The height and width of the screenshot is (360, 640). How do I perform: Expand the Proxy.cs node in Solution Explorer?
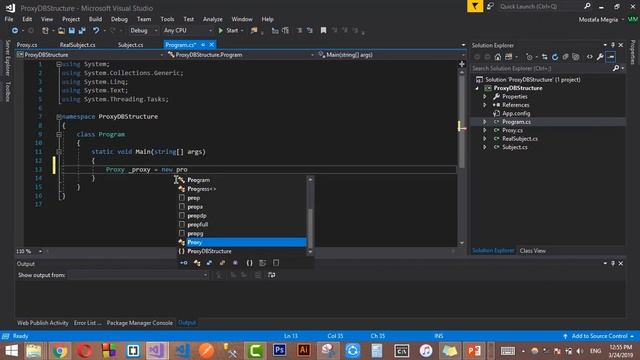tap(485, 131)
